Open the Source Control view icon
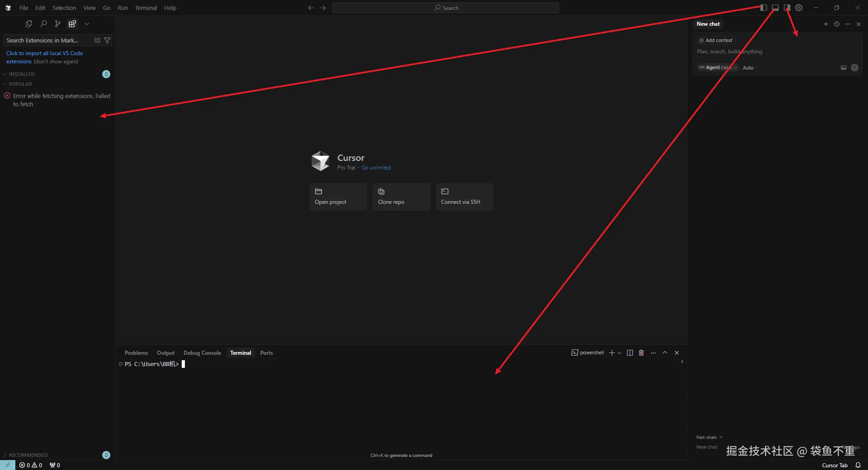This screenshot has width=868, height=470. pos(57,23)
